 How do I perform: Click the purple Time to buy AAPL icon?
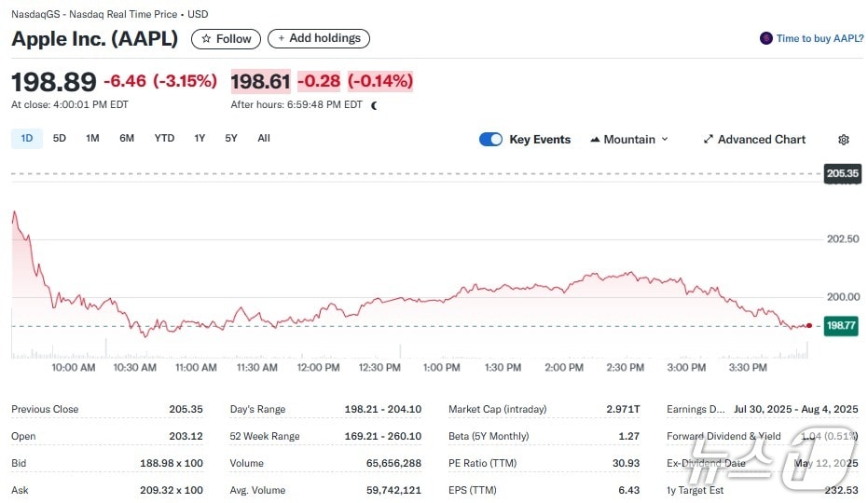(x=766, y=38)
